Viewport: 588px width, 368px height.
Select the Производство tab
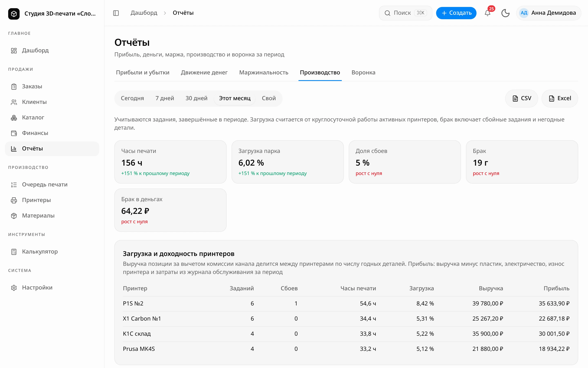point(320,73)
